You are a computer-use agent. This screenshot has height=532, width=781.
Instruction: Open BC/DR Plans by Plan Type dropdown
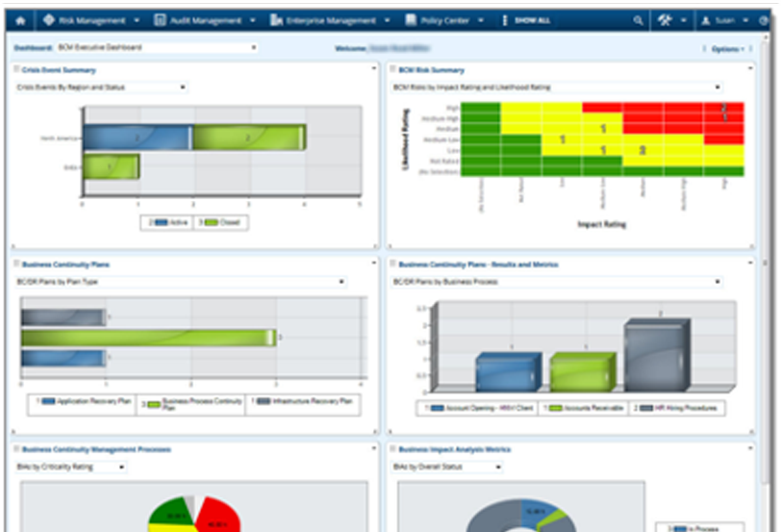pos(180,282)
